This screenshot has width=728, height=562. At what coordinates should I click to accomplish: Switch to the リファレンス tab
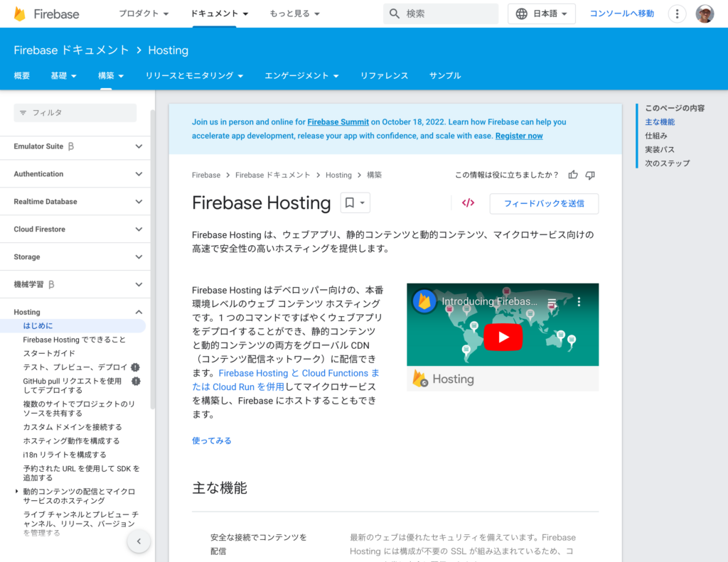click(x=384, y=75)
